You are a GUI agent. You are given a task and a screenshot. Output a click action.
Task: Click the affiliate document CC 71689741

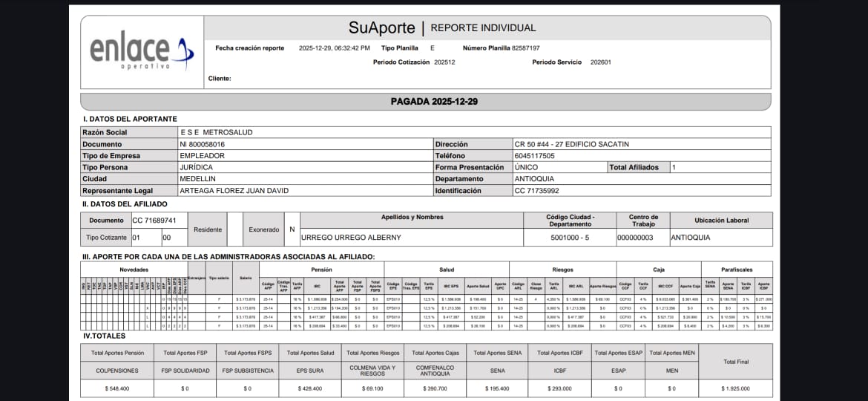154,221
